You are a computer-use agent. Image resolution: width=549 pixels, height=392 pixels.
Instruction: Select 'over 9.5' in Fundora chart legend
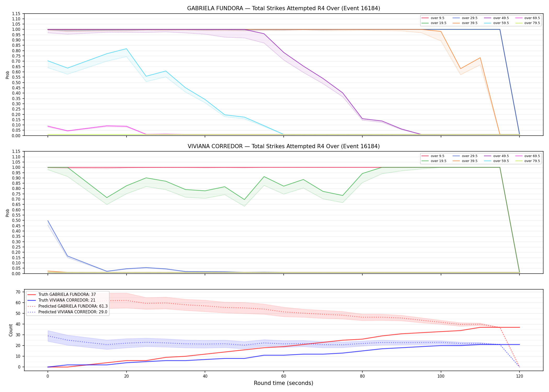pyautogui.click(x=433, y=18)
